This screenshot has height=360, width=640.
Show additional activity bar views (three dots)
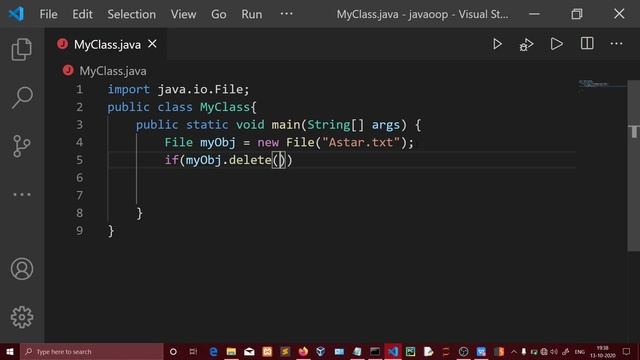coord(22,195)
